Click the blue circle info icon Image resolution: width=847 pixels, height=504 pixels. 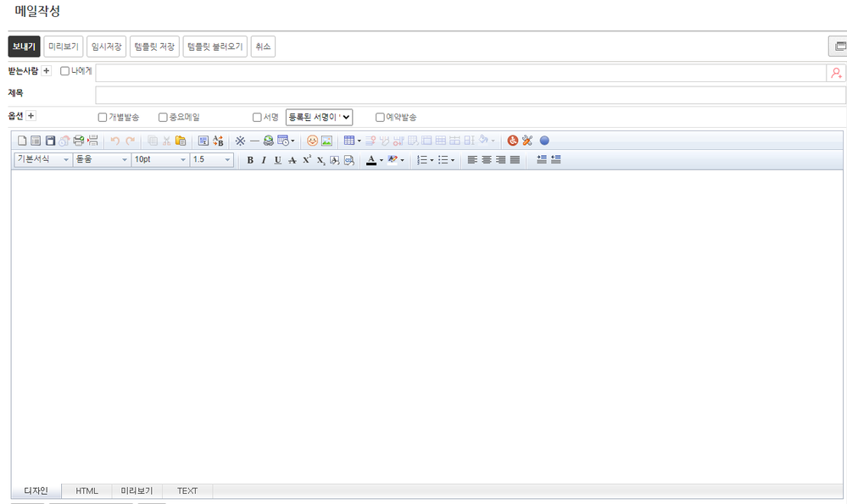pos(544,141)
